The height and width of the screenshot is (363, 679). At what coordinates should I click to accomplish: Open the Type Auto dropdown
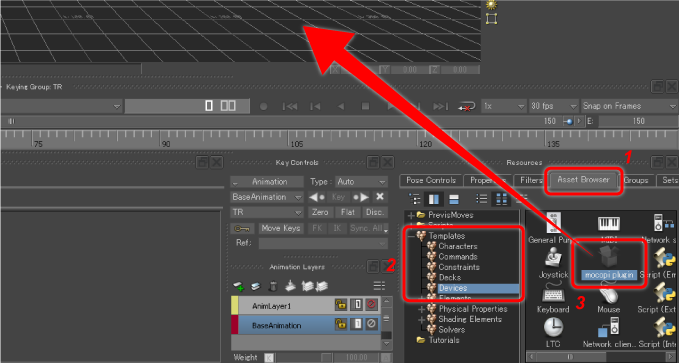click(361, 182)
